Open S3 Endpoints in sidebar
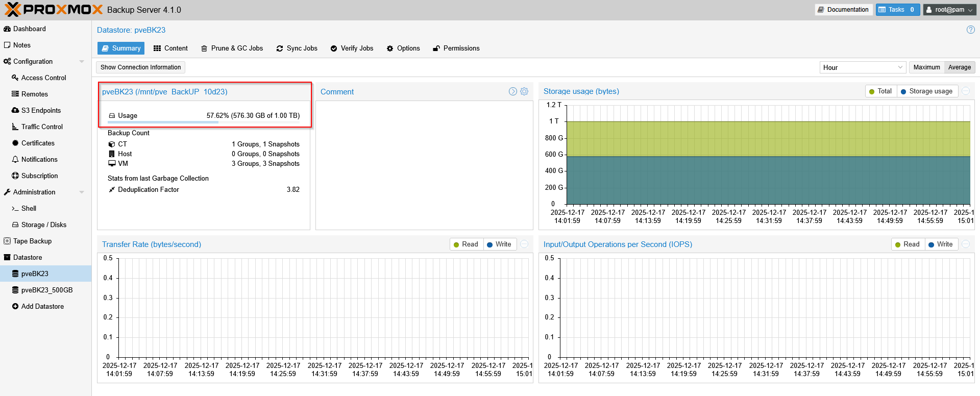Image resolution: width=980 pixels, height=396 pixels. pyautogui.click(x=40, y=110)
